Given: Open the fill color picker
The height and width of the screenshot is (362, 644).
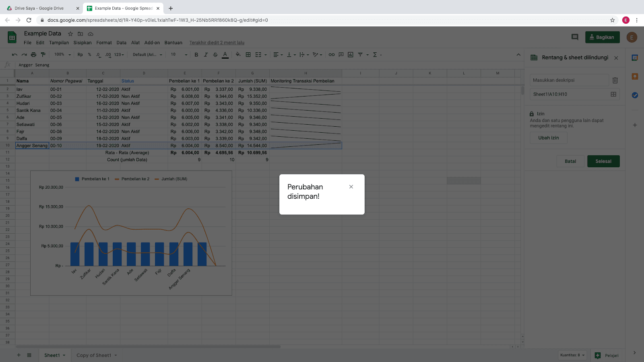Looking at the screenshot, I should pos(238,55).
